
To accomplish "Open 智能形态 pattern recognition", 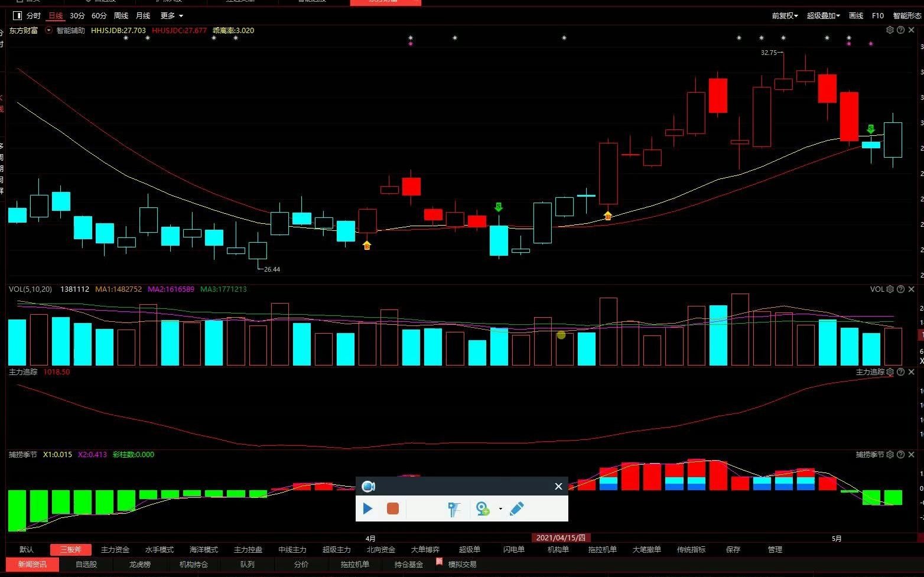I will coord(907,16).
